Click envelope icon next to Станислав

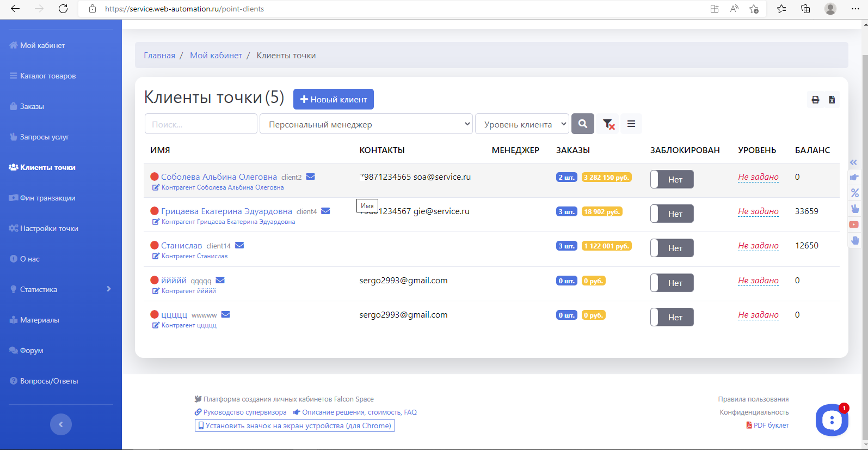(x=239, y=246)
